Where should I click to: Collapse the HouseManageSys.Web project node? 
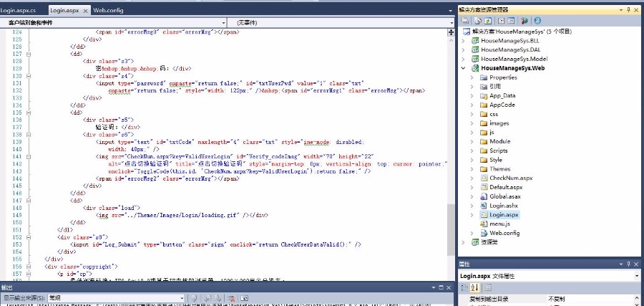(464, 68)
